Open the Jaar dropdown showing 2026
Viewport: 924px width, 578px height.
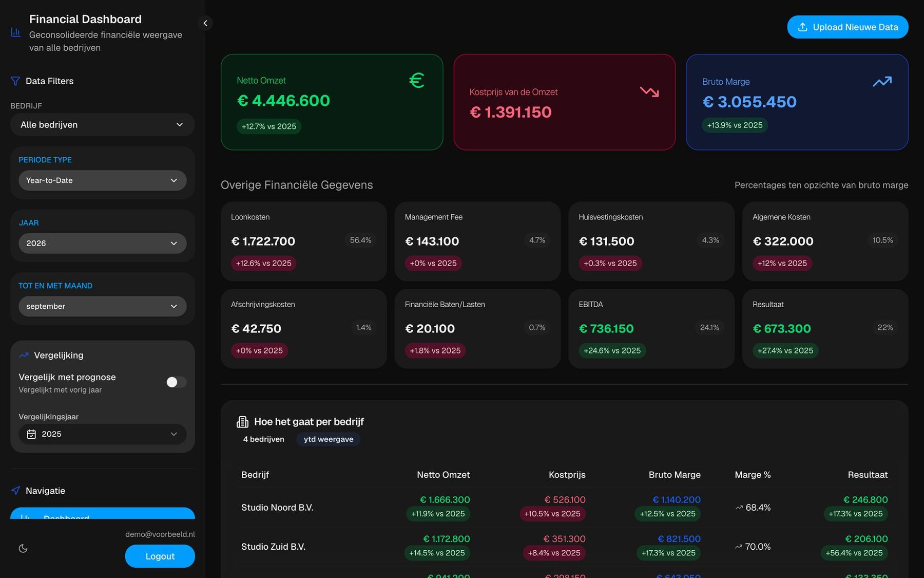click(103, 244)
